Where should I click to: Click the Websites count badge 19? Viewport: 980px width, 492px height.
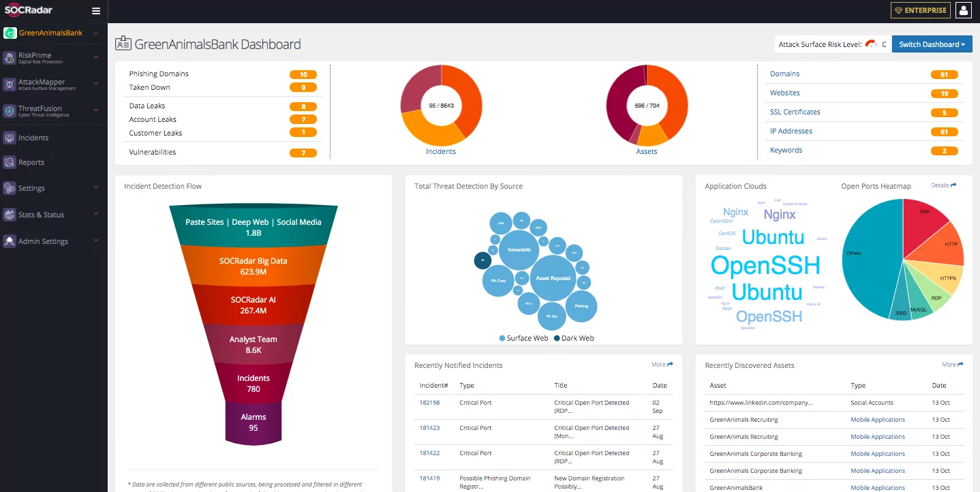tap(945, 93)
